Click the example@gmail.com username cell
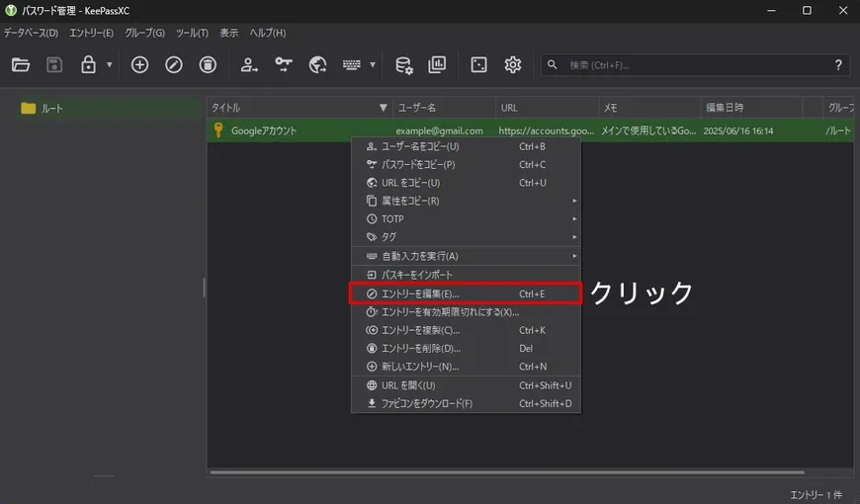This screenshot has width=860, height=504. [x=439, y=130]
